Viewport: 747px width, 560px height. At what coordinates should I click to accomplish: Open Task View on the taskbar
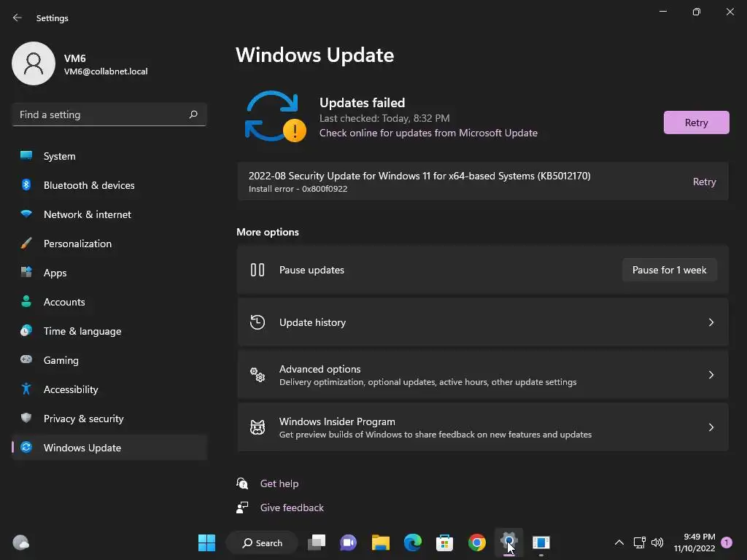pyautogui.click(x=317, y=542)
